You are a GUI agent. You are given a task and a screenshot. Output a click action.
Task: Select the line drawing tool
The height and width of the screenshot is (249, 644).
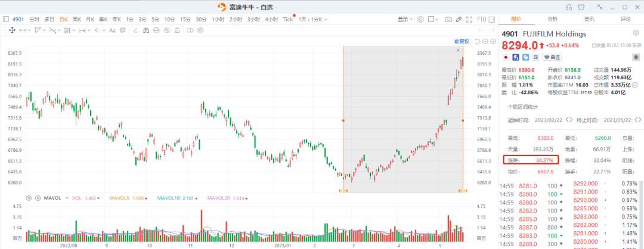coord(23,30)
